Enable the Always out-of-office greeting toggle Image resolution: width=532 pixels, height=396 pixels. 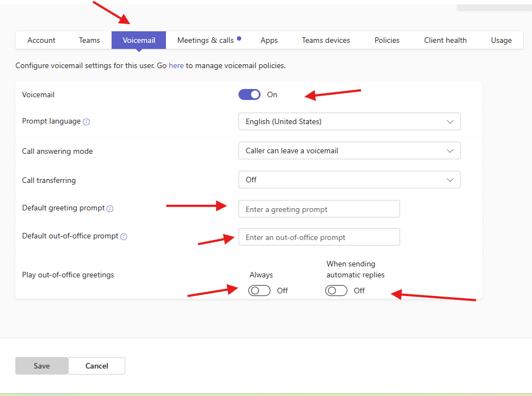[259, 291]
